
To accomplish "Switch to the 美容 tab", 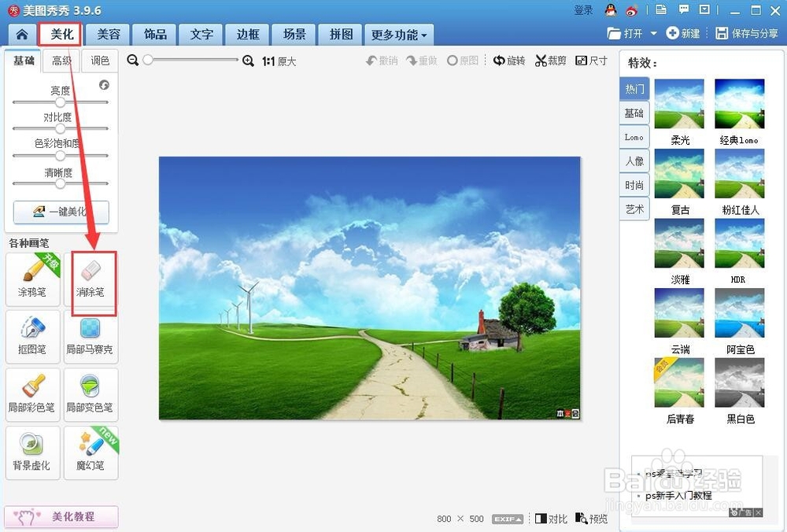I will (x=109, y=34).
